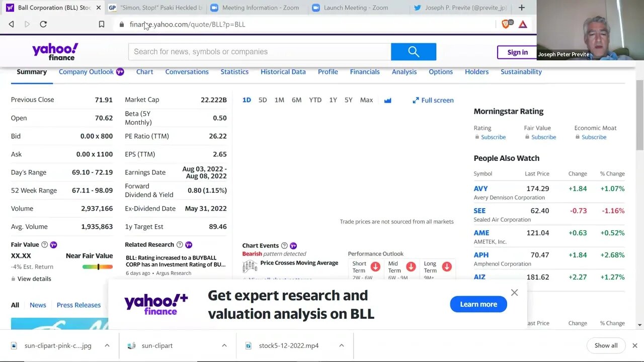Click the bookmark icon by address bar

point(102,24)
